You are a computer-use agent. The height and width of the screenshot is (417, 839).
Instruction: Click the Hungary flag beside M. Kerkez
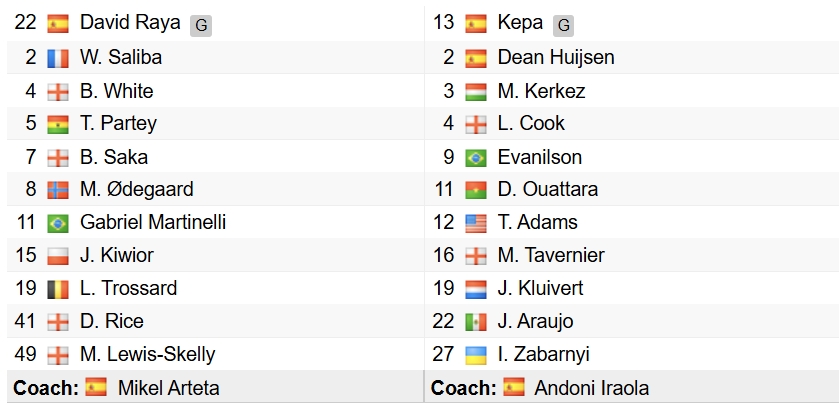(476, 91)
